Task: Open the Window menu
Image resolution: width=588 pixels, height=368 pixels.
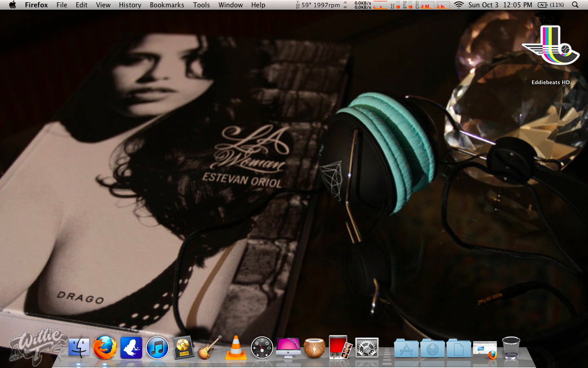Action: [x=231, y=5]
